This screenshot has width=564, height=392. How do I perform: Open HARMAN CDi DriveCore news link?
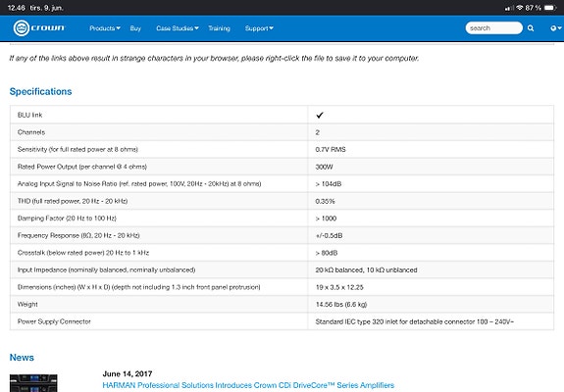[x=248, y=385]
